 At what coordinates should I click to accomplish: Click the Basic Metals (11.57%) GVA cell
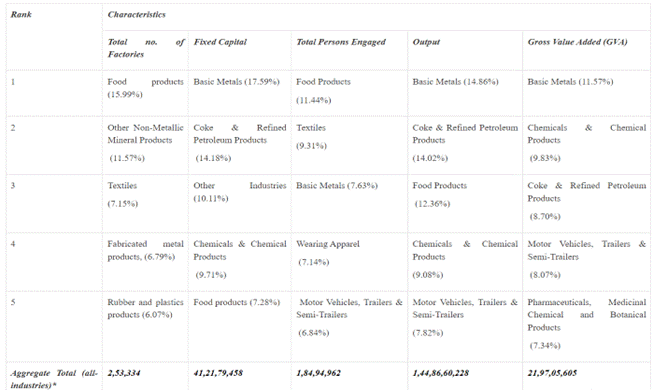coord(570,82)
